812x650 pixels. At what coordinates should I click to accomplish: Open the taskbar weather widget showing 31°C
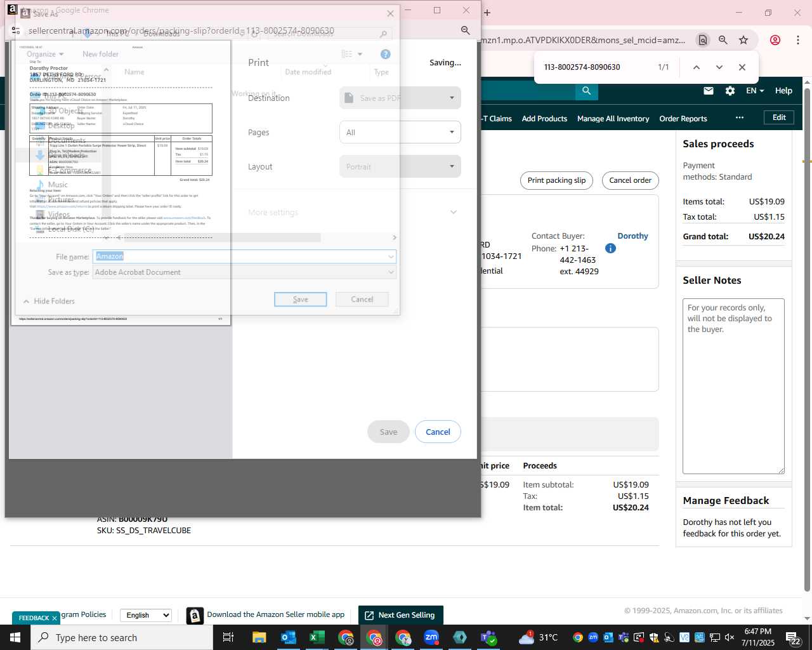coord(539,637)
